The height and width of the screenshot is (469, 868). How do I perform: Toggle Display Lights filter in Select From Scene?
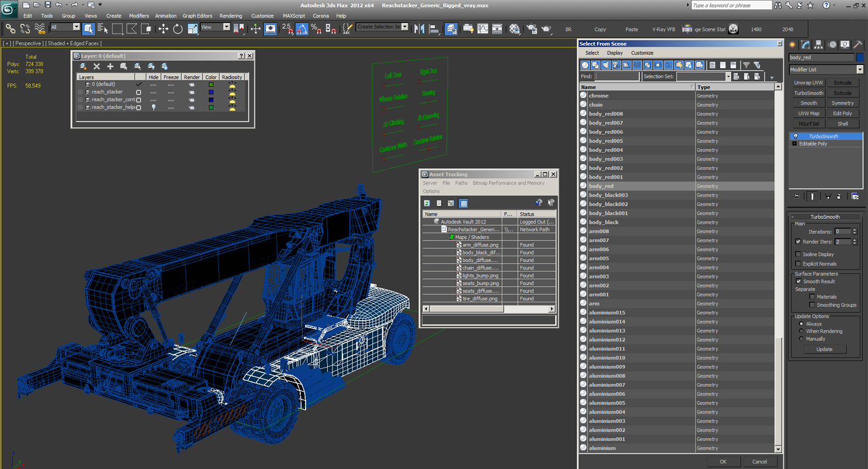point(606,65)
